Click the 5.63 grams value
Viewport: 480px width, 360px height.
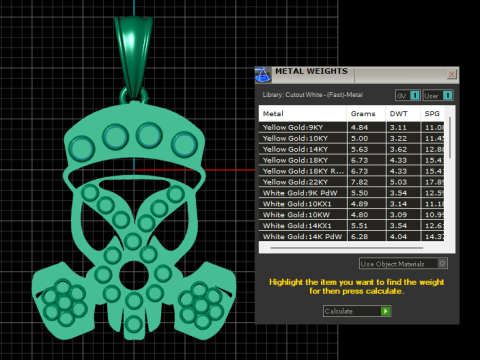point(359,149)
